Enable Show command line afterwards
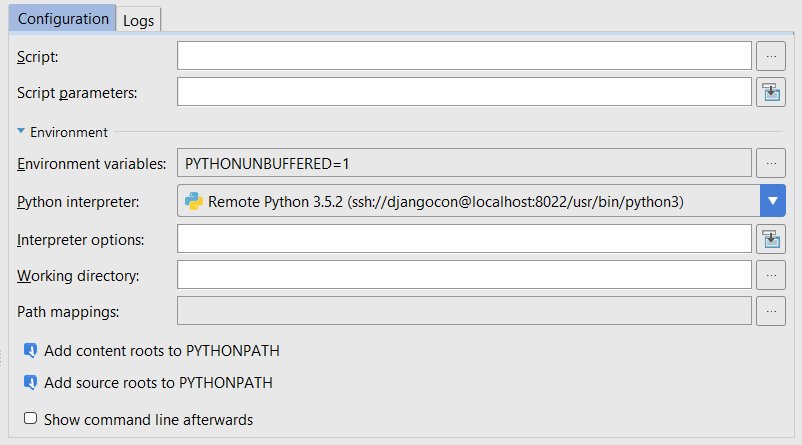This screenshot has width=802, height=445. pos(30,418)
